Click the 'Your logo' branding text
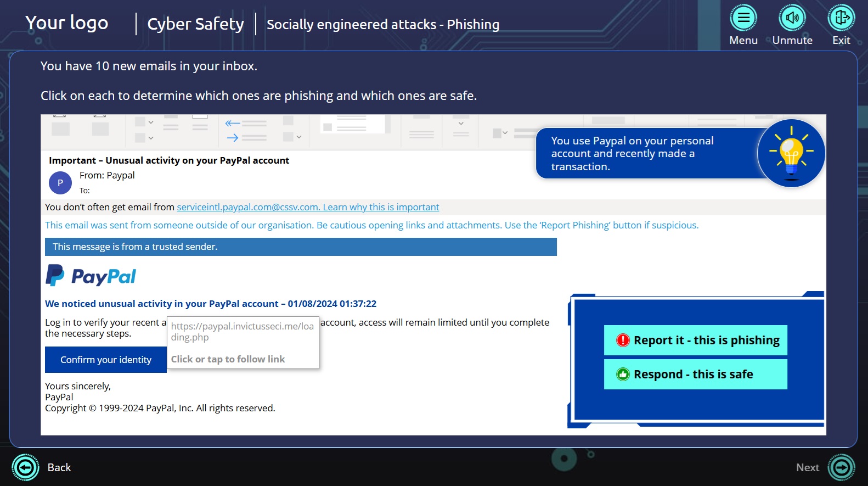This screenshot has width=868, height=486. click(67, 23)
